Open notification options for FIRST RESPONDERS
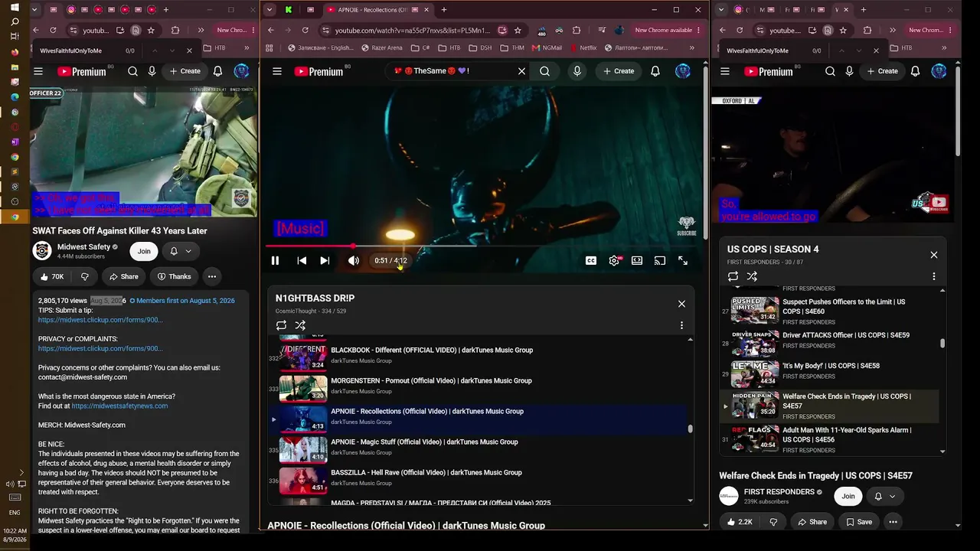 coord(885,496)
